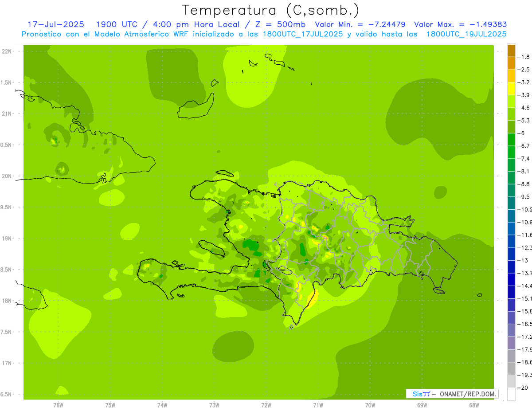Click the '72W' longitude label
This screenshot has width=532, height=411.
point(266,406)
